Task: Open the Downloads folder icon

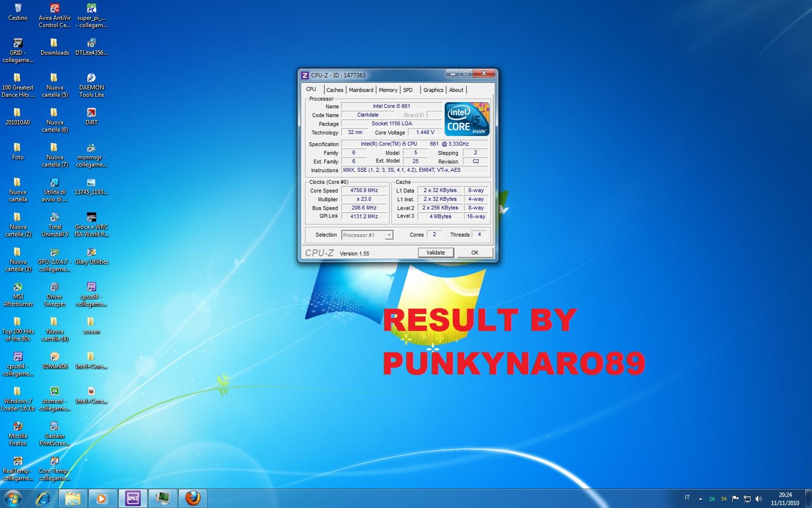Action: [55, 47]
